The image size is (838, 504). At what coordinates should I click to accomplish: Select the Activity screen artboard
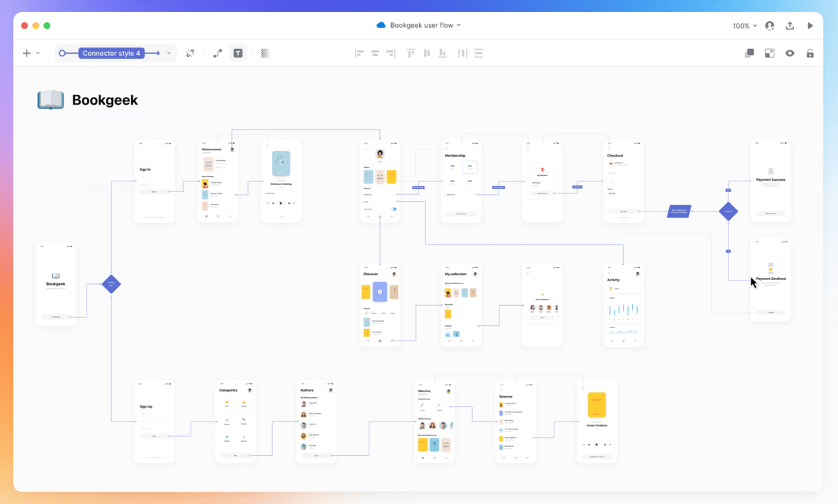tap(624, 305)
